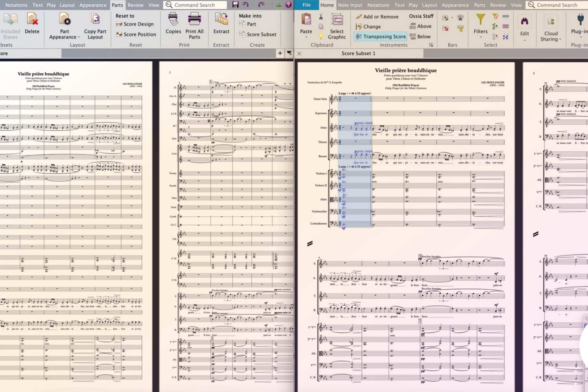This screenshot has height=392, width=588.
Task: Open the Filters dropdown arrow
Action: (480, 37)
